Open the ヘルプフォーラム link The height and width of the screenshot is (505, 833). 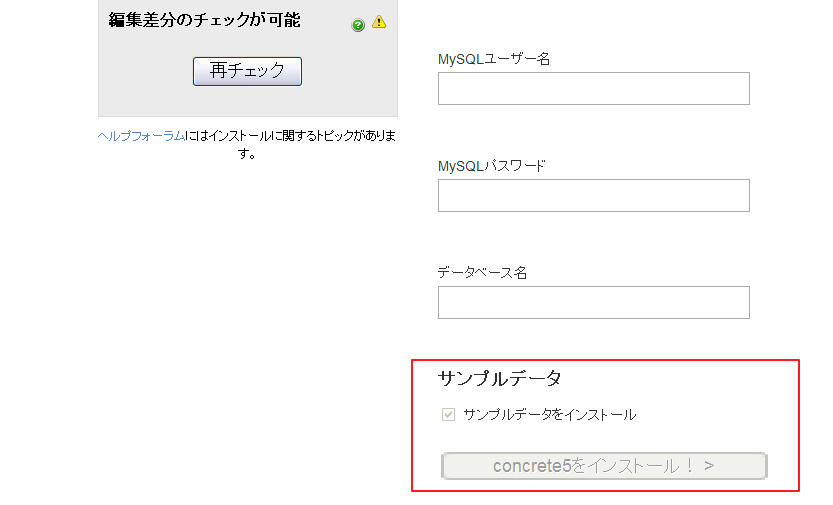pyautogui.click(x=141, y=136)
